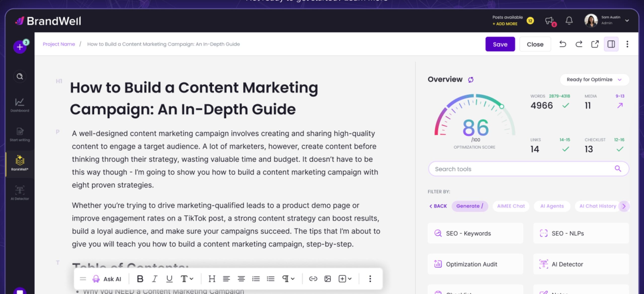Open the text style T dropdown
This screenshot has height=294, width=644.
(187, 279)
